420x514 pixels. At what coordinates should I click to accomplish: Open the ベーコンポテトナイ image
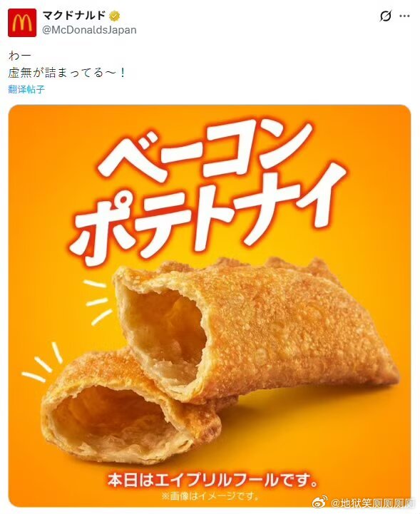210,306
